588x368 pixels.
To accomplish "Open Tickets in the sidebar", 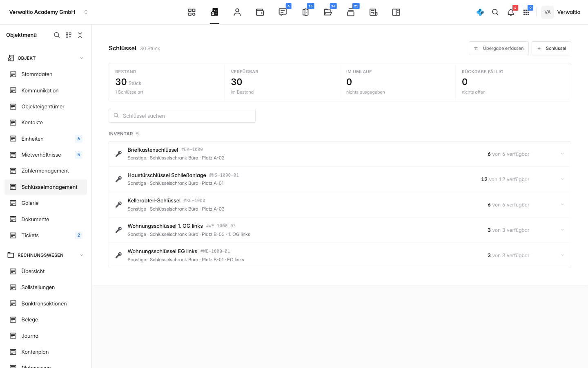I will [x=46, y=236].
